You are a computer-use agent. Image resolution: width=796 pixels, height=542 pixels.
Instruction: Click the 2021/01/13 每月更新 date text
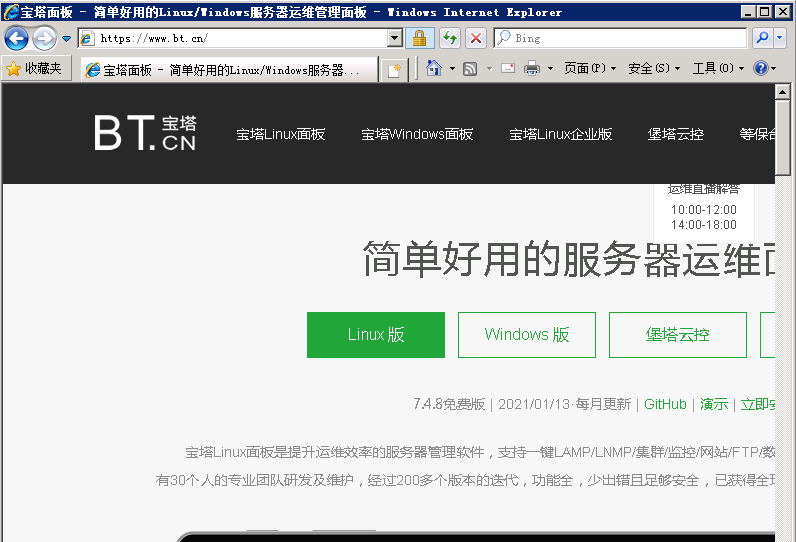(x=565, y=404)
